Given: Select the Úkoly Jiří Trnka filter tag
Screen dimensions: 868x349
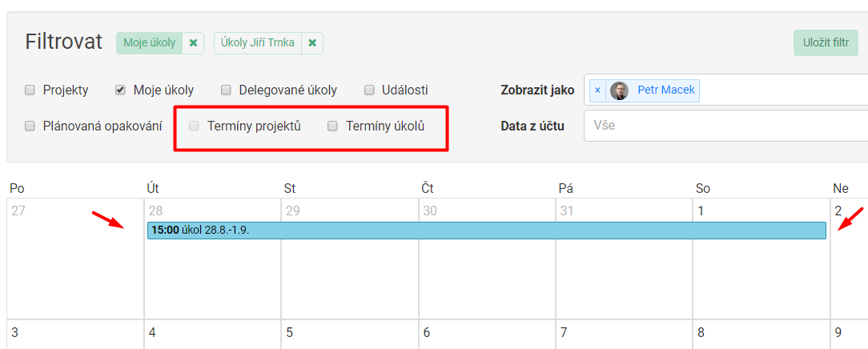Looking at the screenshot, I should pyautogui.click(x=258, y=43).
